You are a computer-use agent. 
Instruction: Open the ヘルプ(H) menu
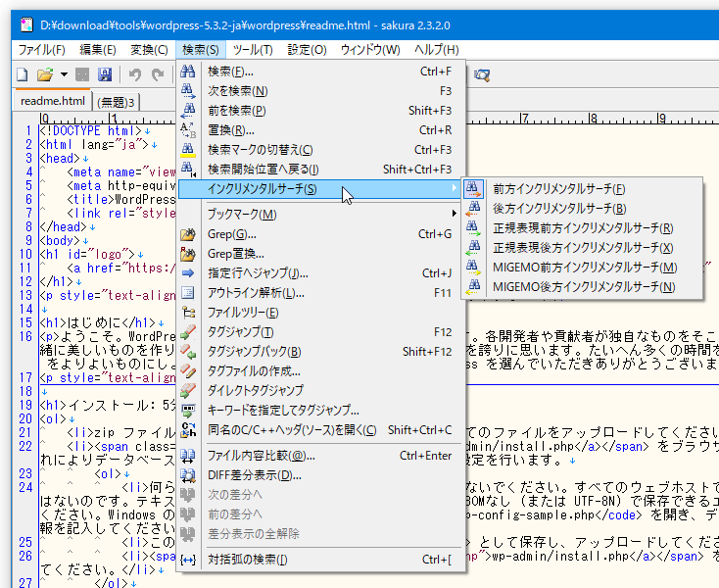[437, 50]
